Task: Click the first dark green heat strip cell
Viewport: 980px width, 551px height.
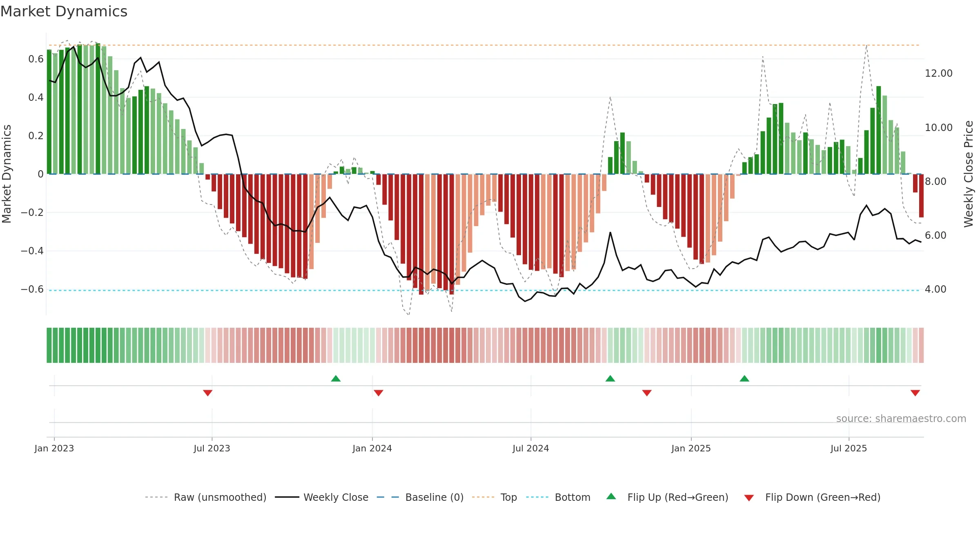Action: (x=49, y=345)
